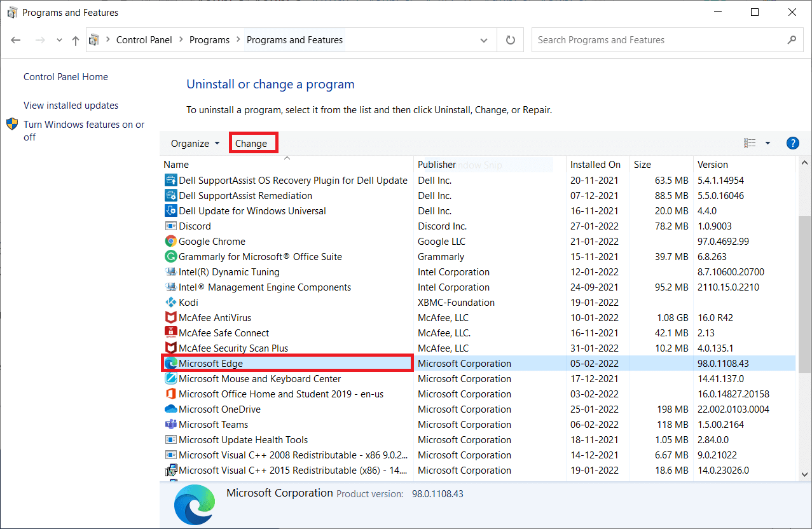Click Kodi program icon
812x529 pixels.
pyautogui.click(x=170, y=303)
